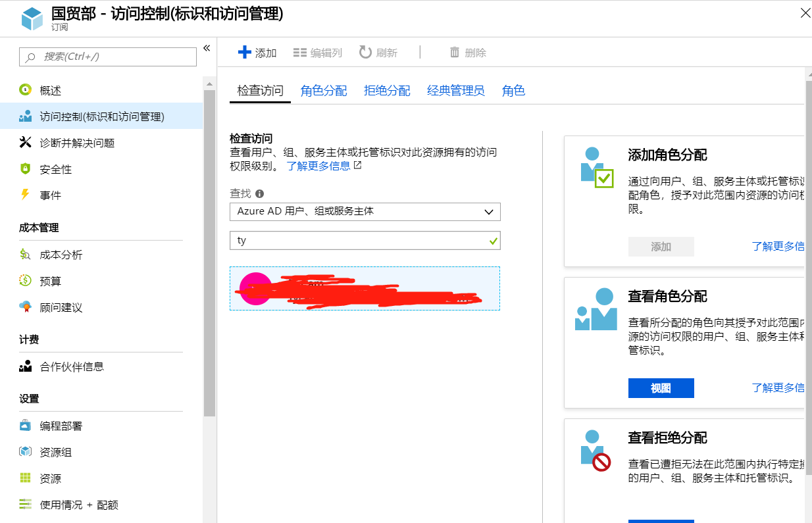Click the 编程部署 icon
Screen dimensions: 812x523
point(26,426)
